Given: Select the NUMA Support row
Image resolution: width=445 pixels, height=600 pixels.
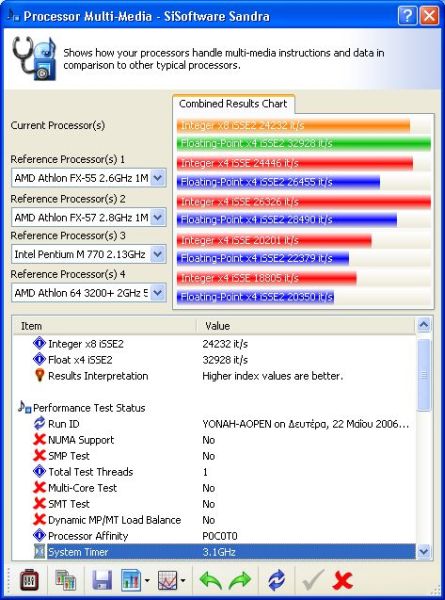Looking at the screenshot, I should [x=214, y=440].
